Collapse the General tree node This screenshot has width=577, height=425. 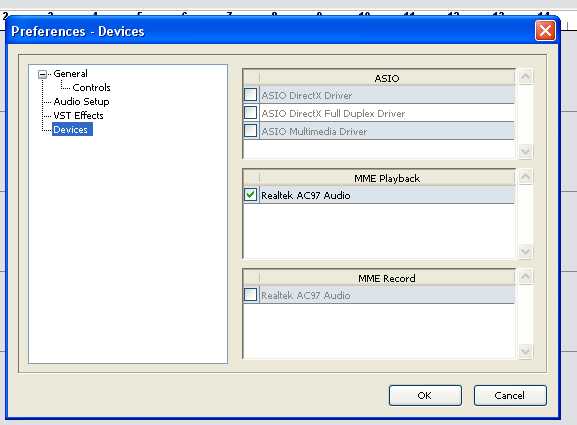[43, 74]
